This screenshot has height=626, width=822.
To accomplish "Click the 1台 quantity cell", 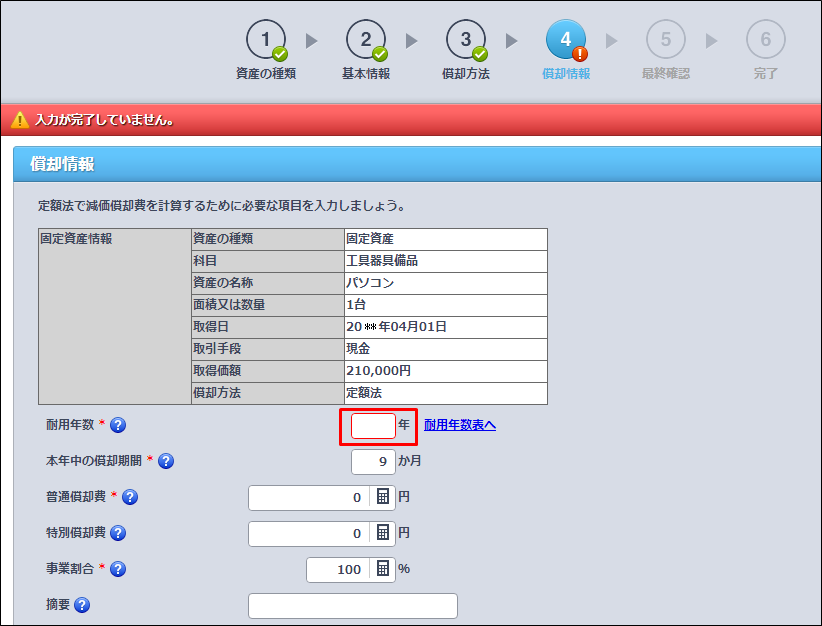I will click(x=446, y=305).
